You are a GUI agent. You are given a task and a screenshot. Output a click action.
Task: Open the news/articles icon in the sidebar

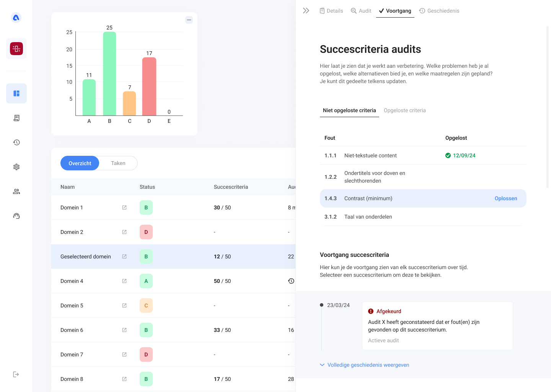pos(16,118)
